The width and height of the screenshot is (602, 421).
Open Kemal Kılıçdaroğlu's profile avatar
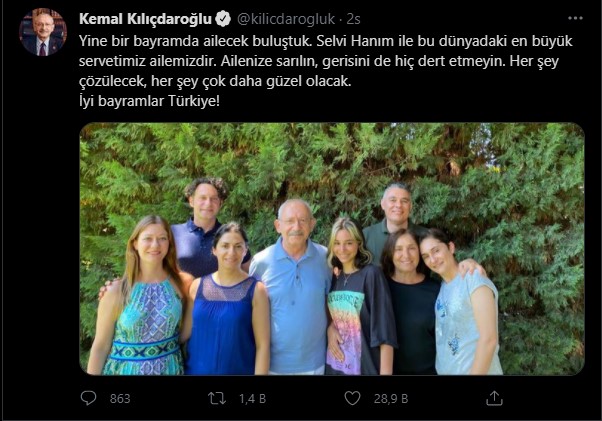click(x=43, y=32)
